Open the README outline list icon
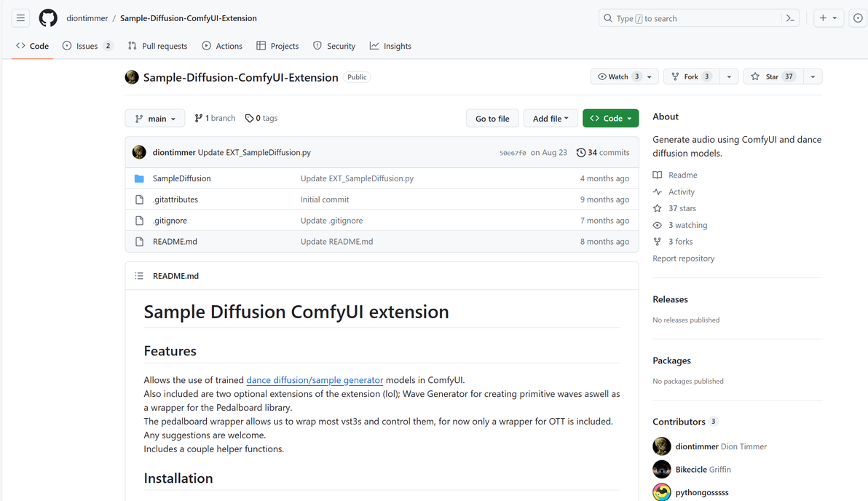The height and width of the screenshot is (501, 868). (x=139, y=276)
